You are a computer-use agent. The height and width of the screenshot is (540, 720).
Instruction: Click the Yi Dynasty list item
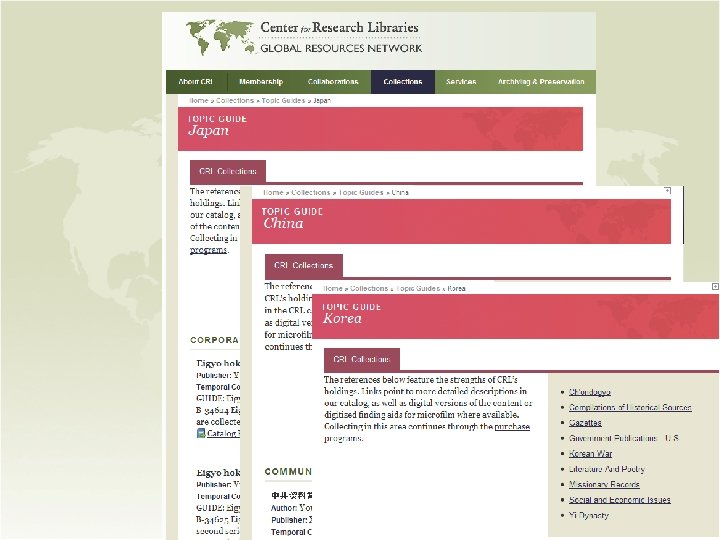click(589, 515)
